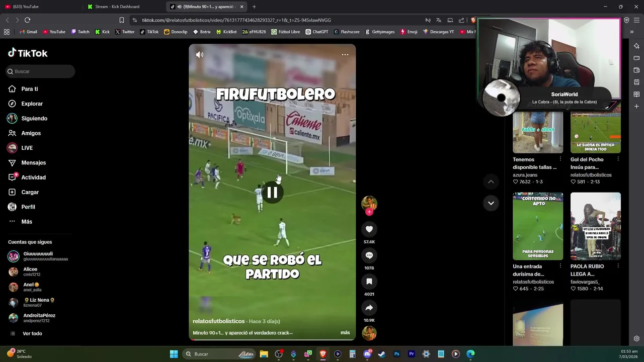Share the video with the arrow icon
This screenshot has width=644, height=362.
pyautogui.click(x=369, y=308)
